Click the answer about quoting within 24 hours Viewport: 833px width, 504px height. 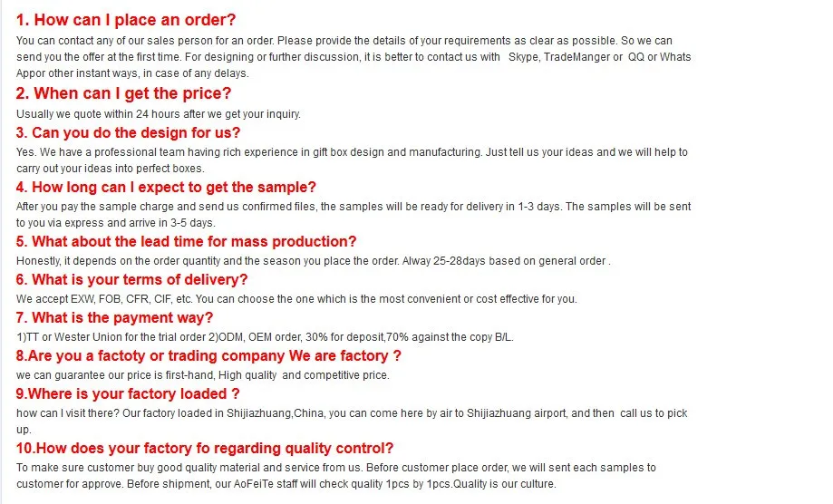pyautogui.click(x=159, y=113)
